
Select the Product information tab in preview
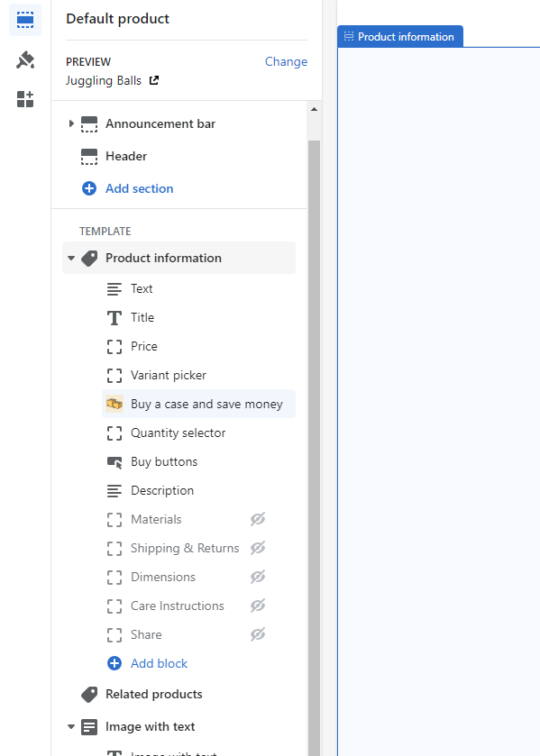point(400,37)
